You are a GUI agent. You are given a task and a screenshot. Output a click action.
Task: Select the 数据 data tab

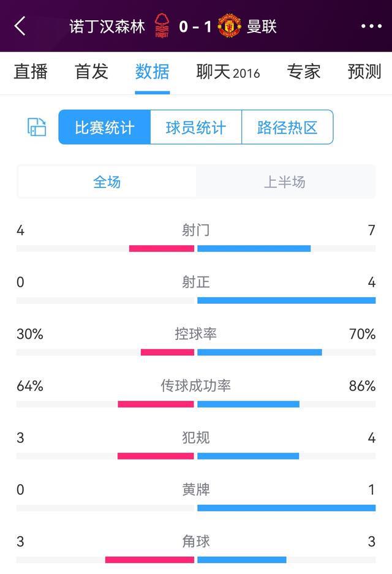point(153,72)
